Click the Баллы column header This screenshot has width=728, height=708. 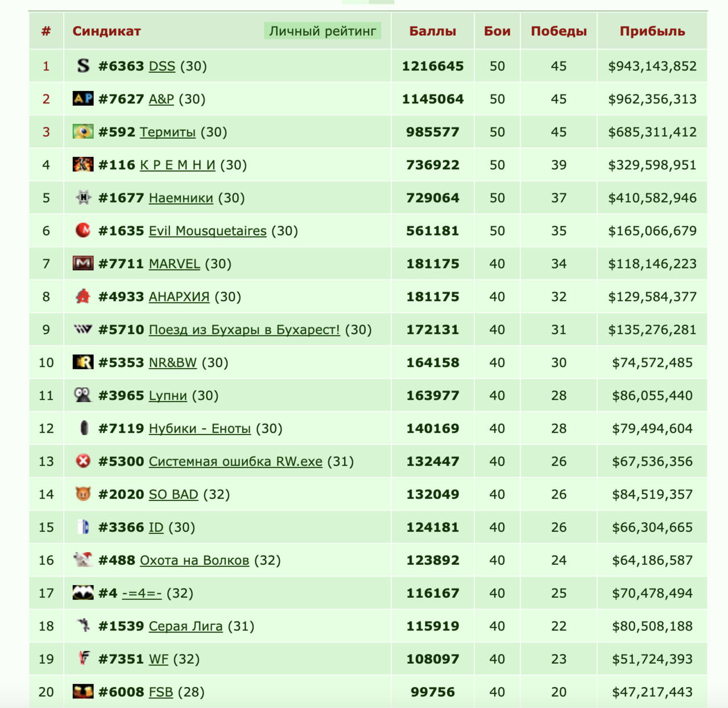click(x=433, y=31)
